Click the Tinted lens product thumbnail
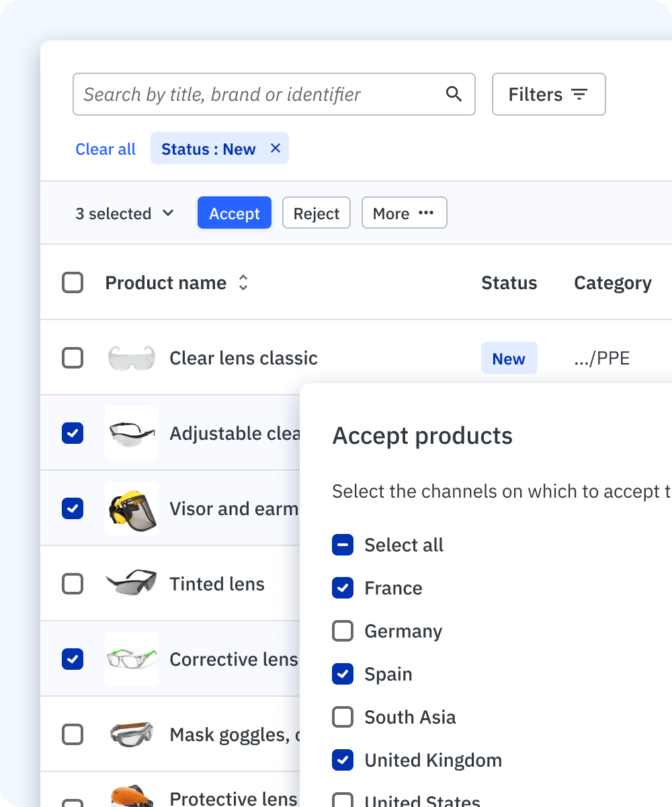 pos(132,584)
